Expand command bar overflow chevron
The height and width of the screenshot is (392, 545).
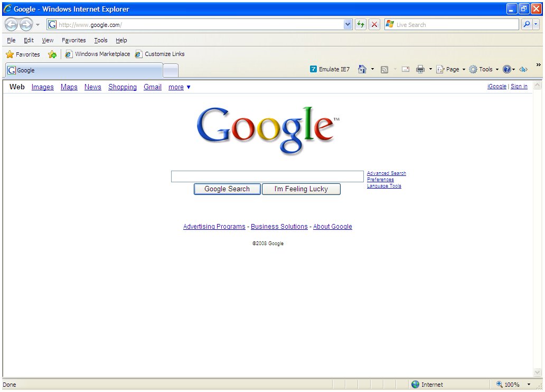tap(538, 64)
